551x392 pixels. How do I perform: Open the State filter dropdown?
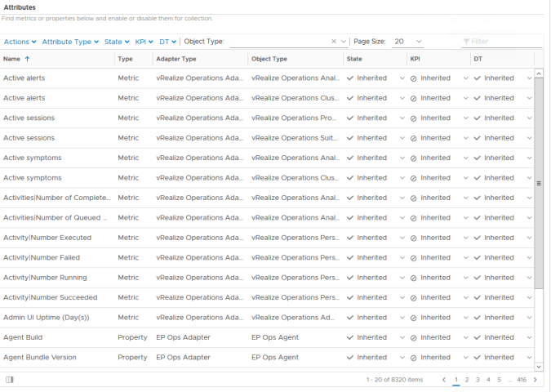click(x=117, y=42)
